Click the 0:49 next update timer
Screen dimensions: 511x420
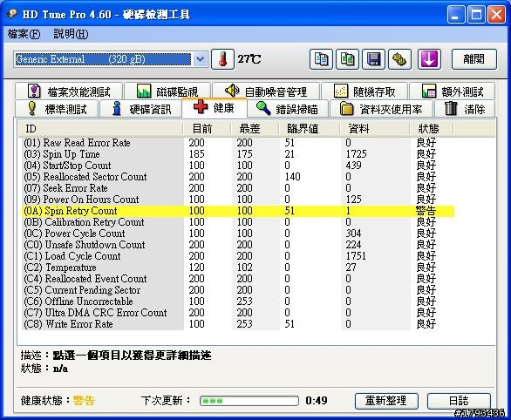coord(317,401)
